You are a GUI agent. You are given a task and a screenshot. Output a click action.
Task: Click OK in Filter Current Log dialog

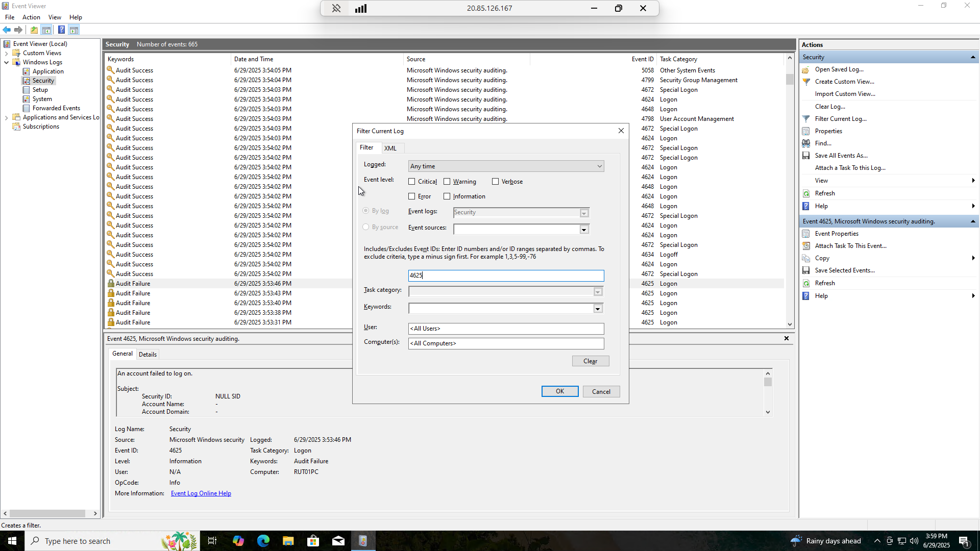click(x=560, y=391)
